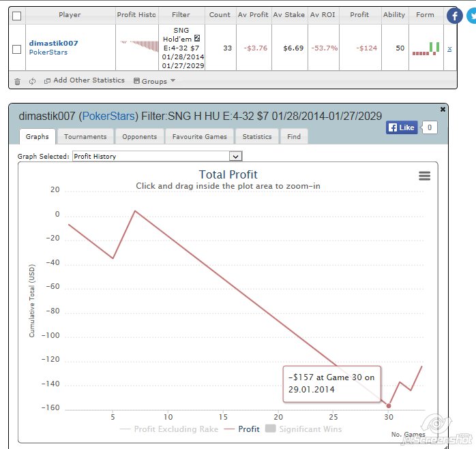Open the Find tab

click(x=294, y=136)
